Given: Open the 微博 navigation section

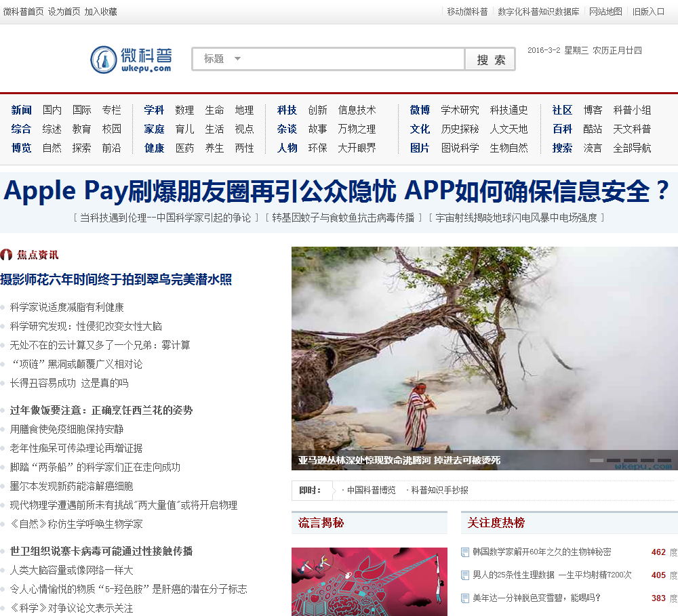Looking at the screenshot, I should click(420, 110).
